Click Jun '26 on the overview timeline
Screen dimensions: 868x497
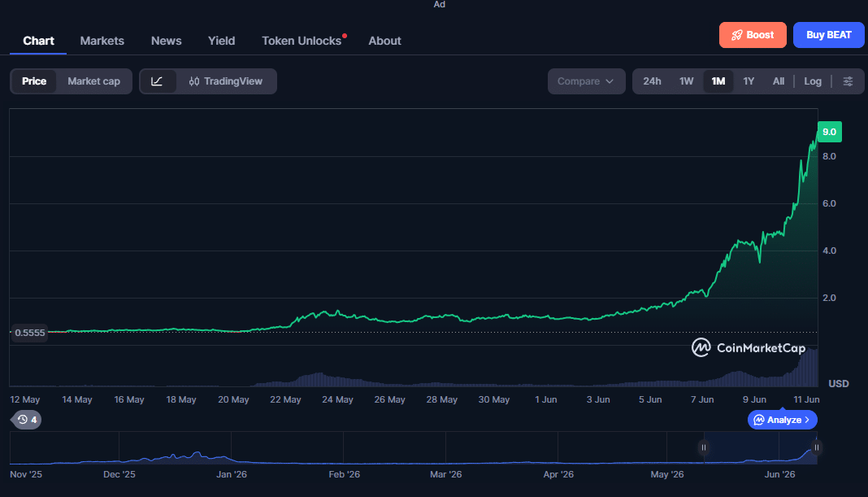(779, 474)
